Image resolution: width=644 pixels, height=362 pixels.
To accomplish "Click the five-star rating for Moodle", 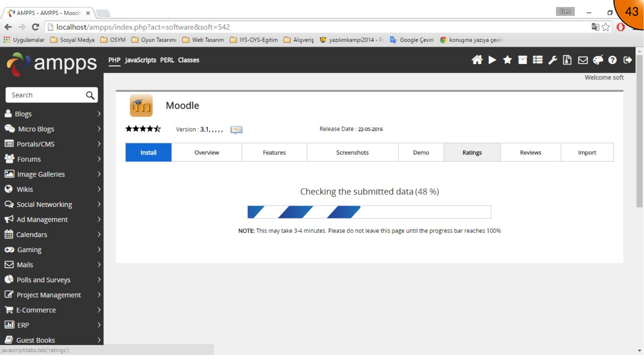I will tap(143, 129).
